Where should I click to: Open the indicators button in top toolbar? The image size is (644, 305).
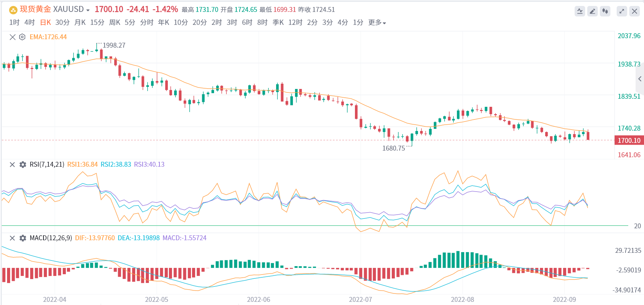[580, 11]
